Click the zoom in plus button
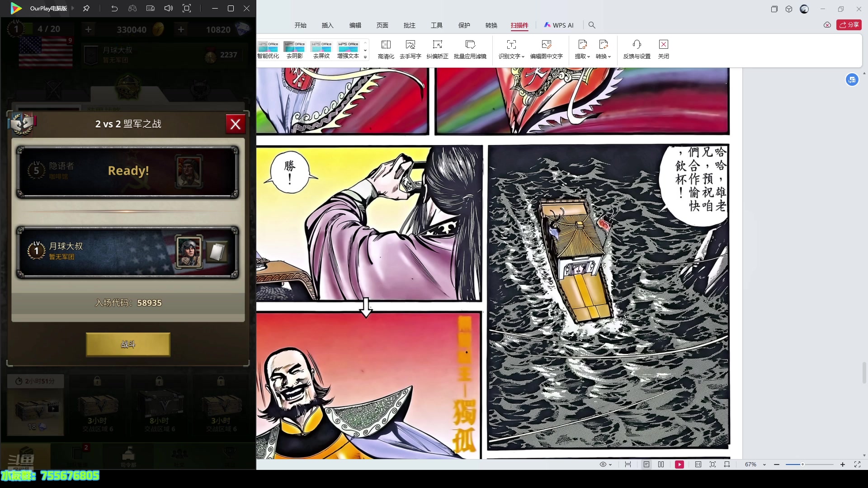The width and height of the screenshot is (868, 488). click(x=843, y=465)
